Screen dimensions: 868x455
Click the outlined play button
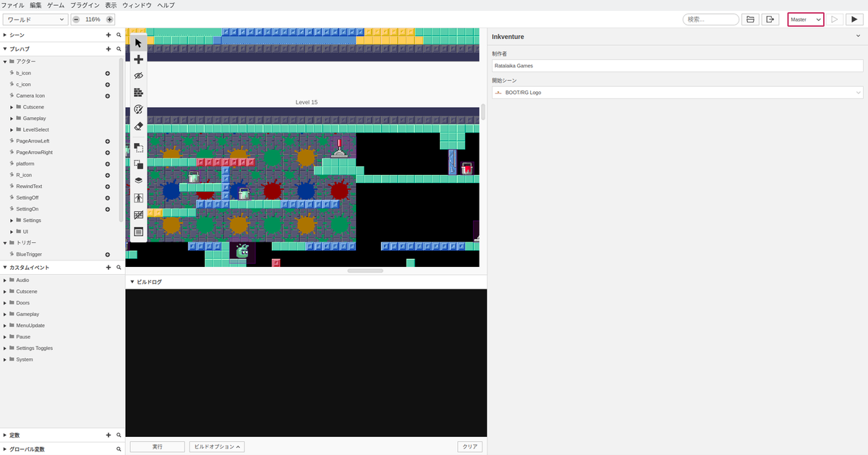834,20
